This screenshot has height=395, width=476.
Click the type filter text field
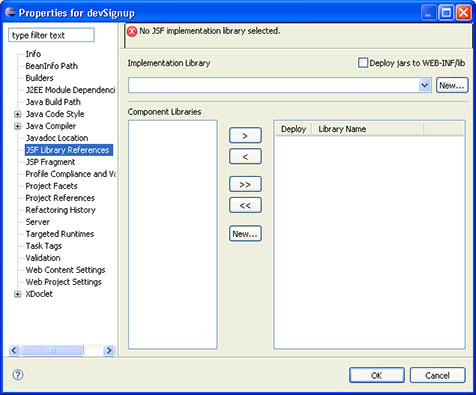click(51, 35)
